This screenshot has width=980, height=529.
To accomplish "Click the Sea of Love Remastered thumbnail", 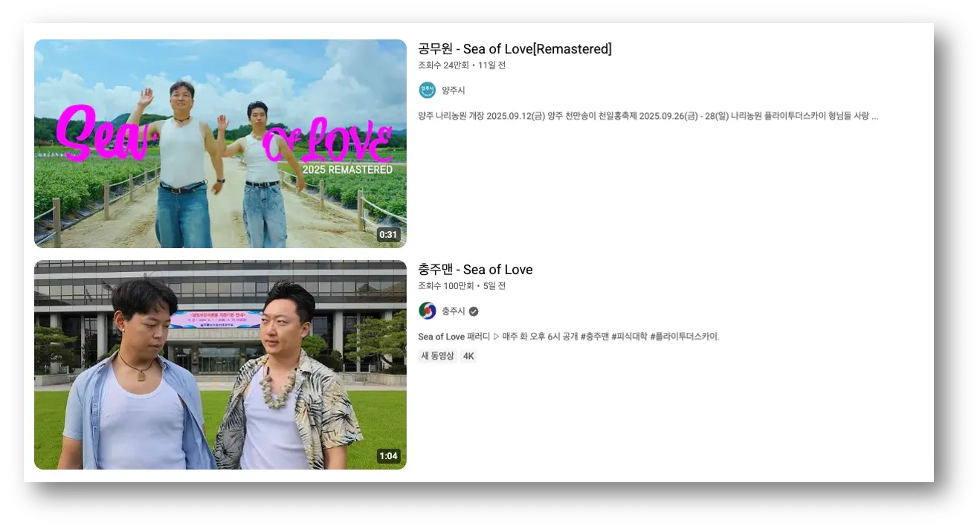I will (x=220, y=143).
